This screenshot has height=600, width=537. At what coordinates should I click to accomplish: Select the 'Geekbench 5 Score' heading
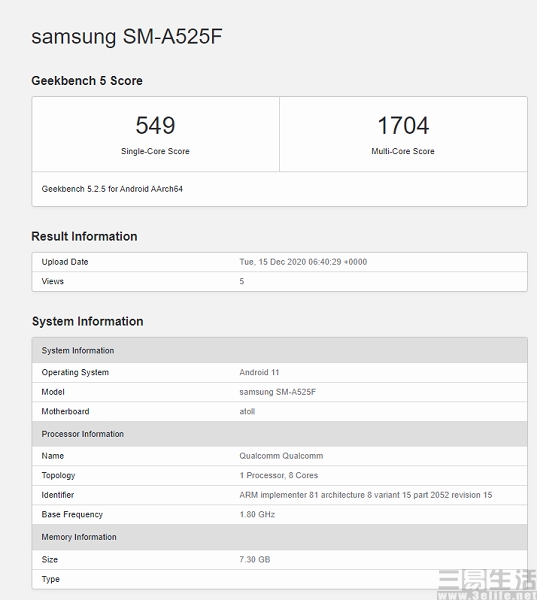click(x=87, y=81)
